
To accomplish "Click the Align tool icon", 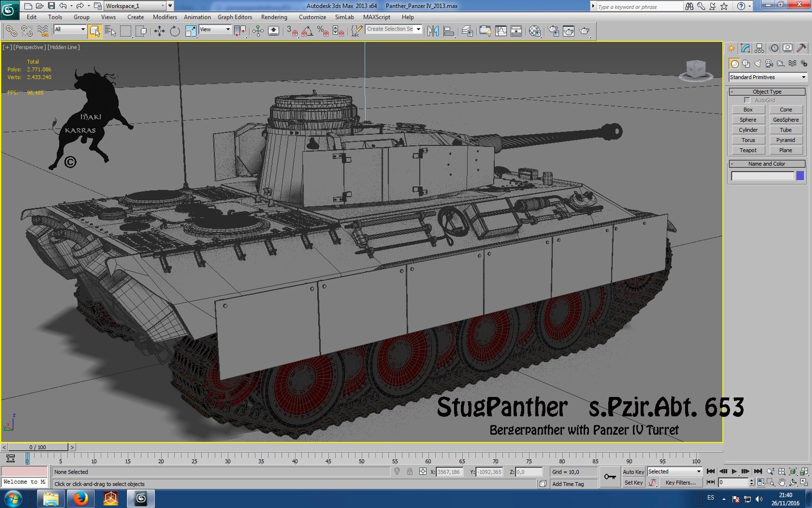I will coord(449,31).
